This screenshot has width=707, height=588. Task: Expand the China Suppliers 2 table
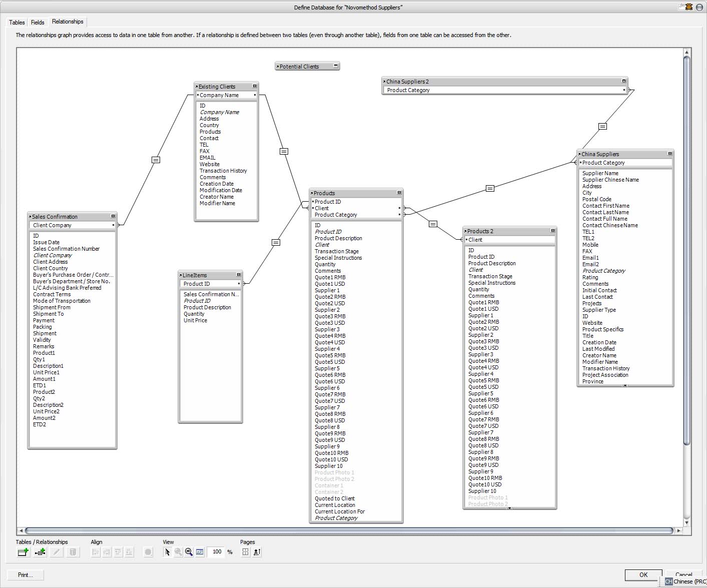click(624, 81)
